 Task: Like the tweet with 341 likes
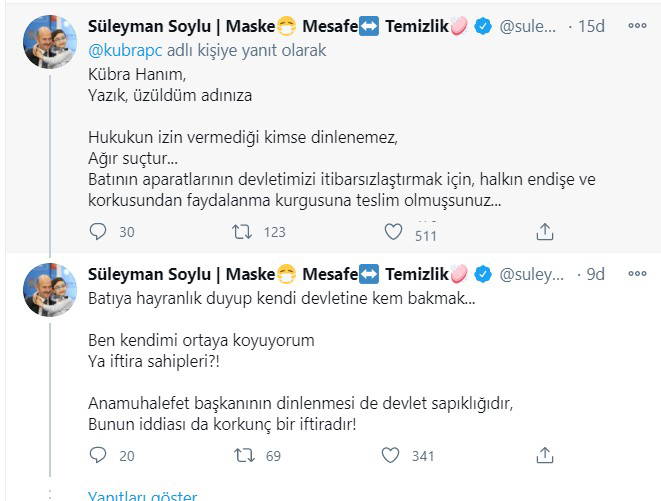pos(395,455)
